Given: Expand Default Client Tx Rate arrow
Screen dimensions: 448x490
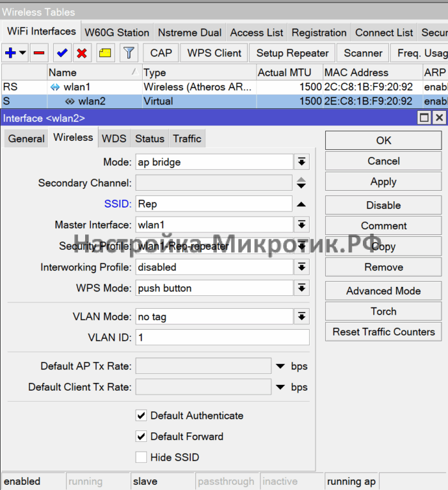Looking at the screenshot, I should tap(280, 387).
